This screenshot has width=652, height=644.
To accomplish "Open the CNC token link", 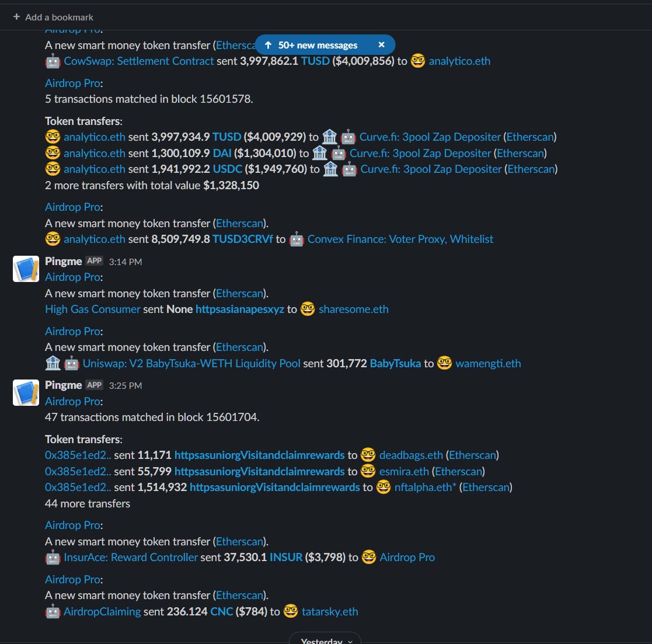I will tap(222, 611).
